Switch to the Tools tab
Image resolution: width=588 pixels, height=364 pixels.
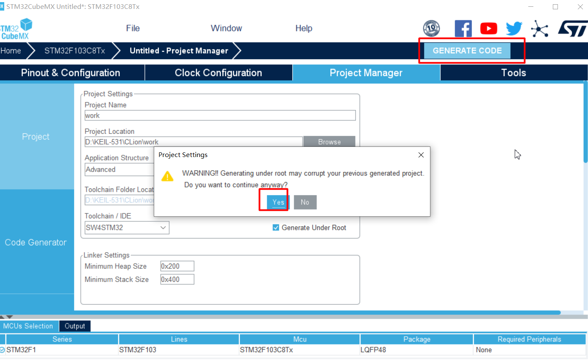point(513,73)
